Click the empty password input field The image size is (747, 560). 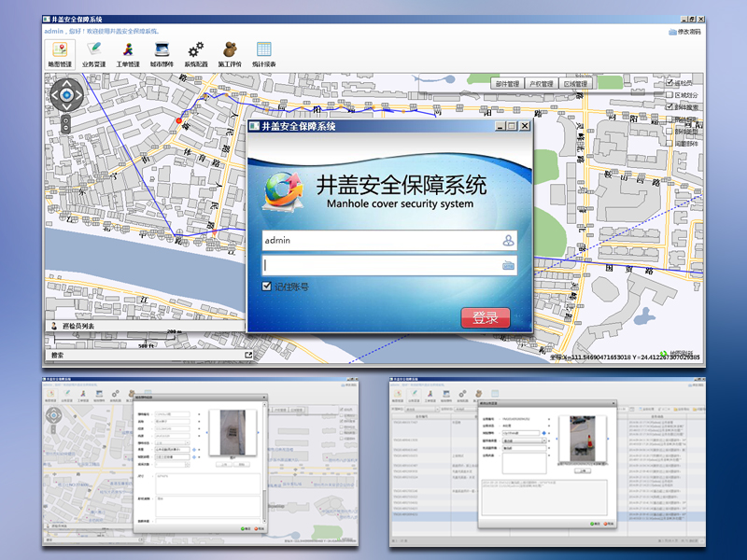pos(389,265)
